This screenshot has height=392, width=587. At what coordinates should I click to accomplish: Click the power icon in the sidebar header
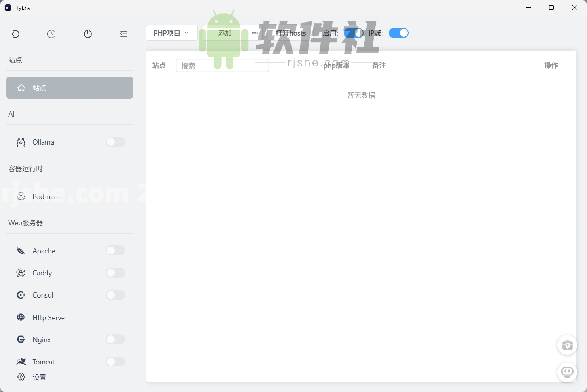(87, 34)
